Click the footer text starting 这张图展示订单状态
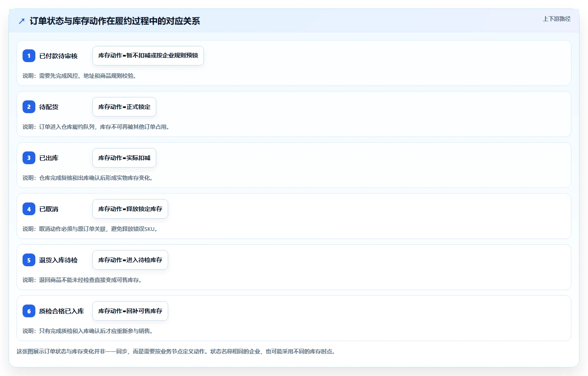588x376 pixels. 176,351
